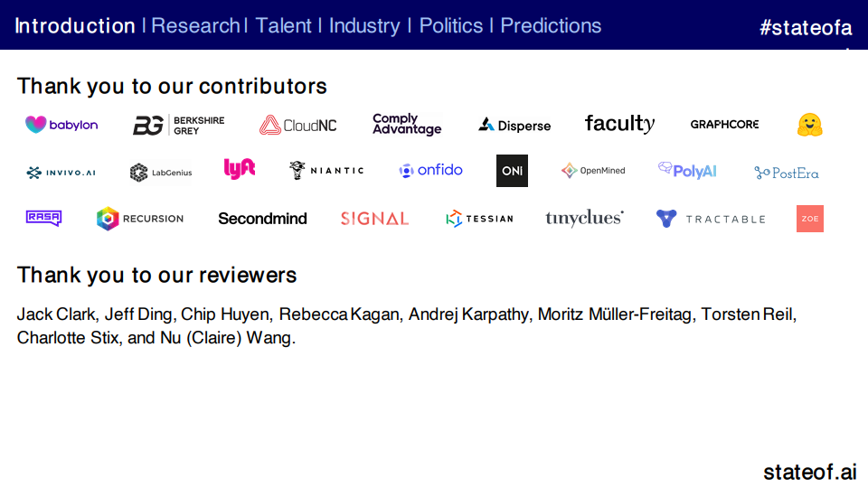The height and width of the screenshot is (488, 868).
Task: Click the pink Lyft logo
Action: (239, 169)
